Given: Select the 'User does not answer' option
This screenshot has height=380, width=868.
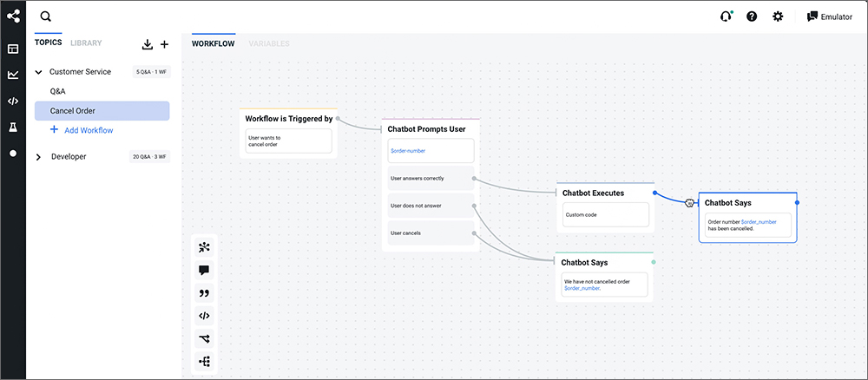Looking at the screenshot, I should 431,206.
